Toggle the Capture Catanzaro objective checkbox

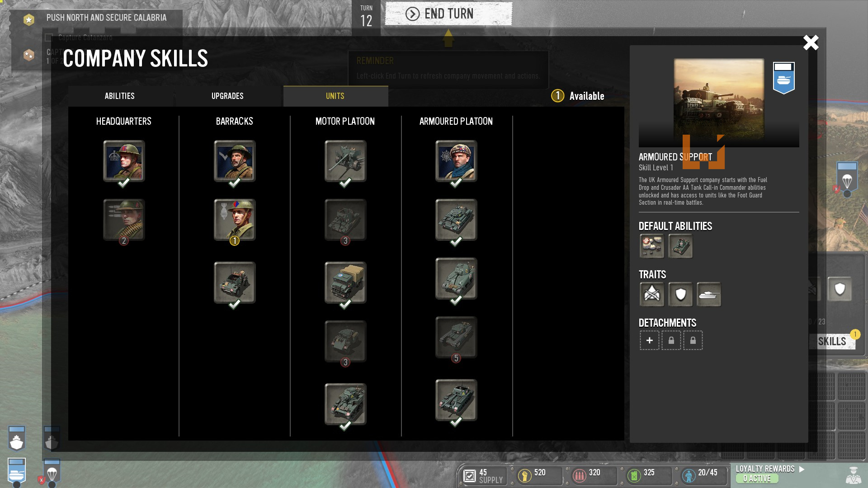point(49,38)
